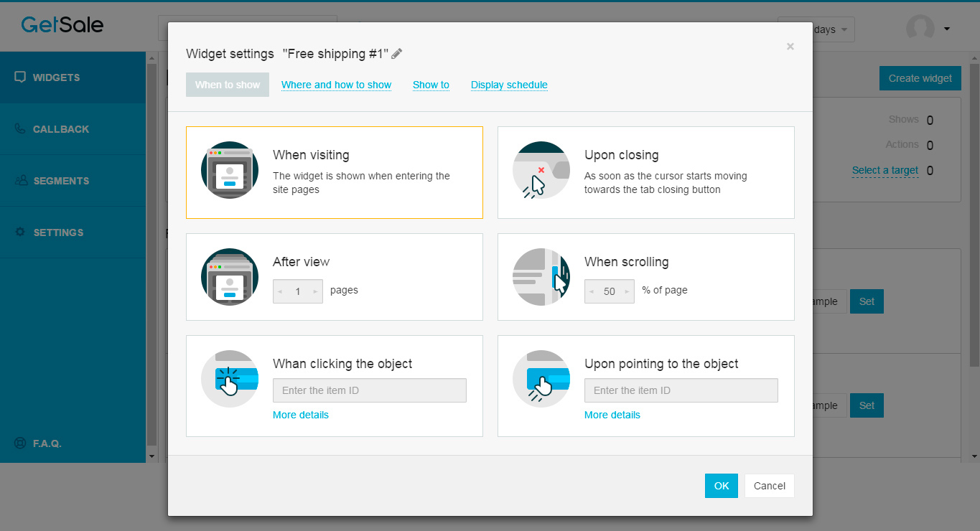Increase the After view pages count
The image size is (980, 531).
pos(315,291)
